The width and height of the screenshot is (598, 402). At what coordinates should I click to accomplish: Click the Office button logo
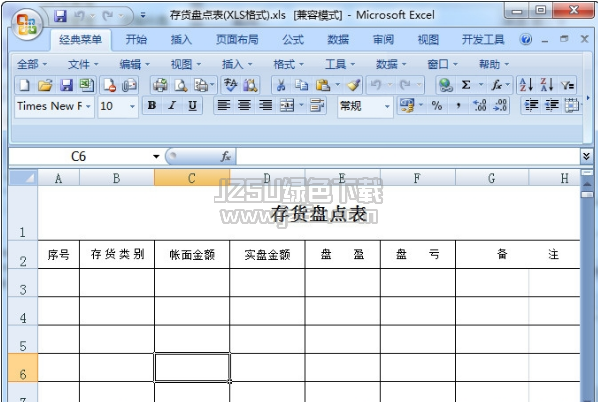26,24
